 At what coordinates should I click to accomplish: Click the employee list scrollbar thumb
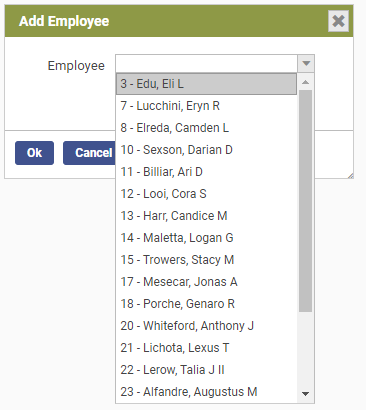click(305, 201)
